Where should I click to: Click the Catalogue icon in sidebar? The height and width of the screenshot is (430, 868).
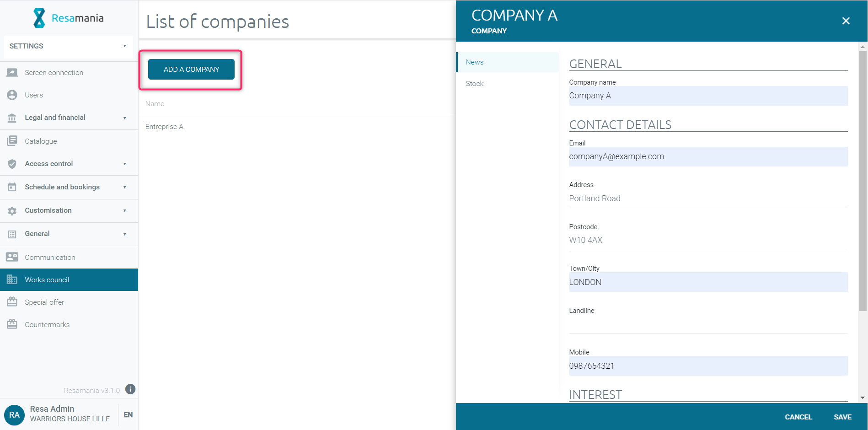click(12, 141)
